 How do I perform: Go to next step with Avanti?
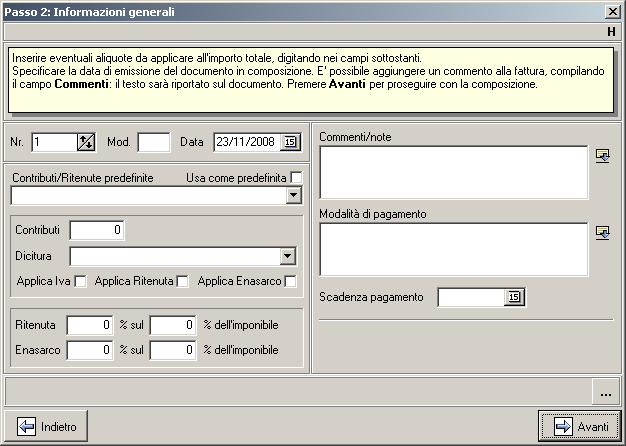pos(580,426)
